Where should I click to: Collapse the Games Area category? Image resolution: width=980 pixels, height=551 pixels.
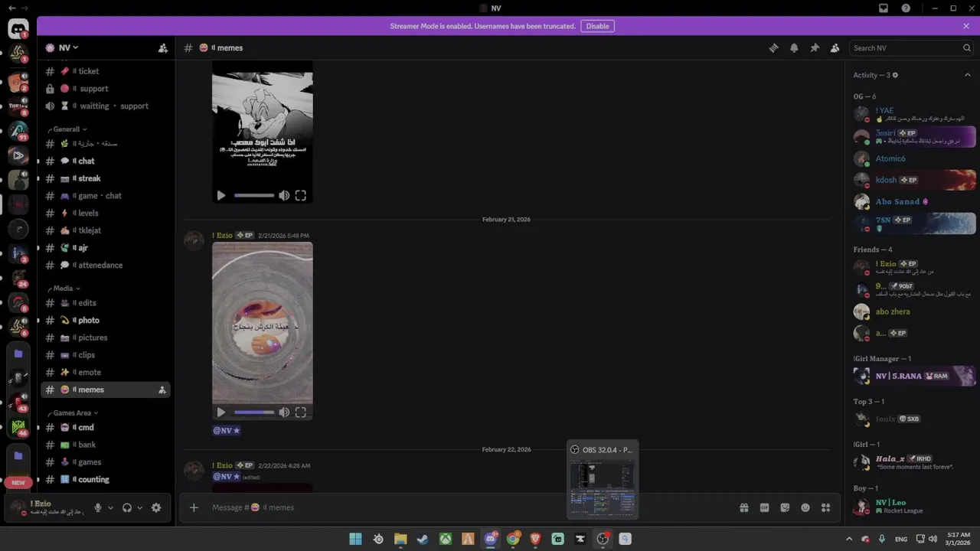click(x=75, y=413)
